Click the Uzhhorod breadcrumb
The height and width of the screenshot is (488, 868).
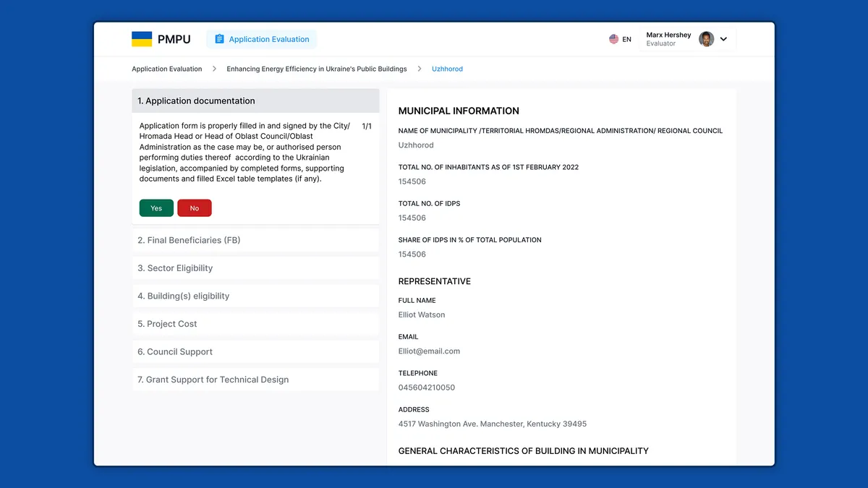pos(447,69)
